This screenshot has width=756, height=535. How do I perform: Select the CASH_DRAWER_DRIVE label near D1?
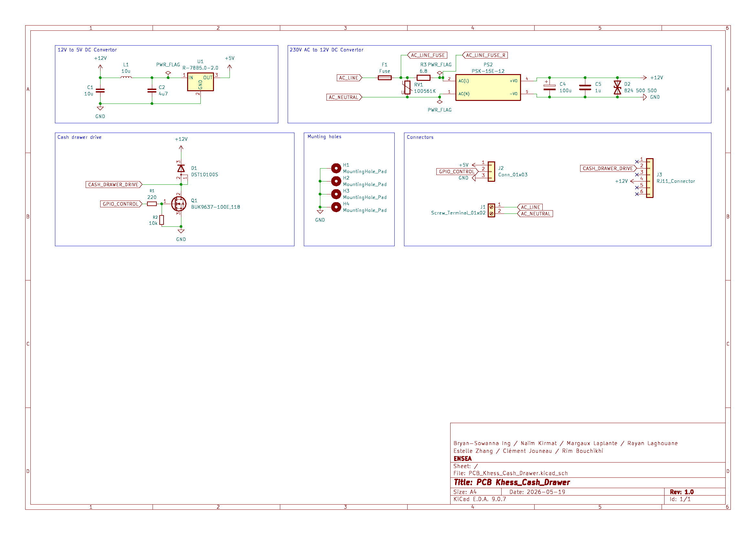pos(114,184)
